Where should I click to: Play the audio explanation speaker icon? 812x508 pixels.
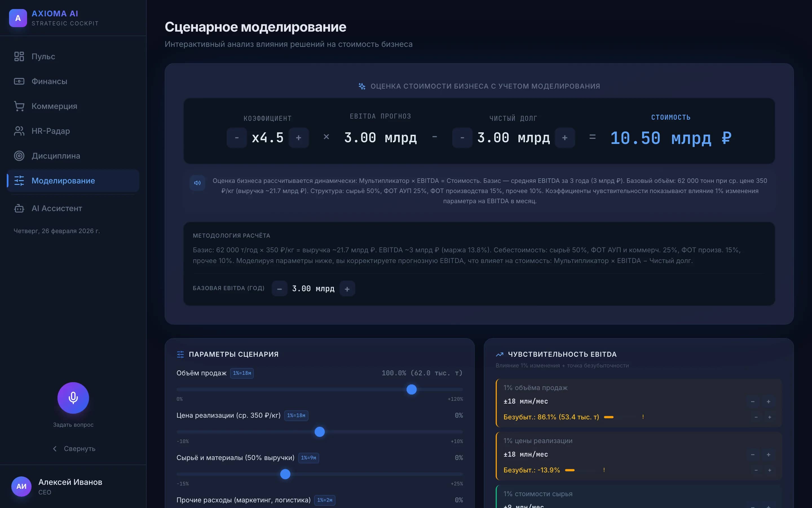click(197, 183)
